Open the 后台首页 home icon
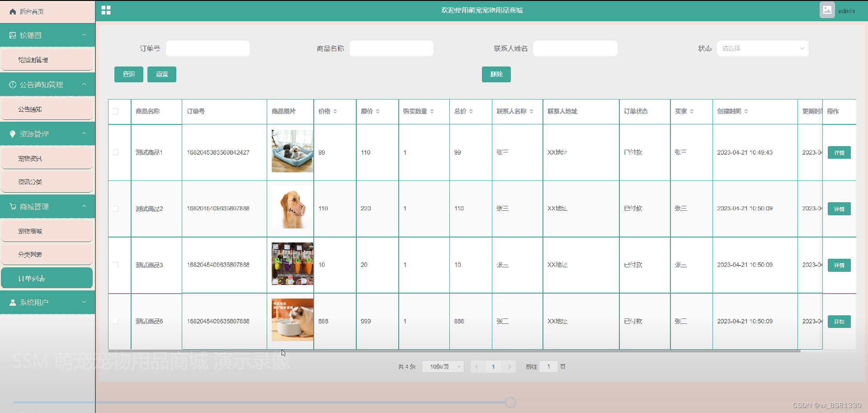Image resolution: width=868 pixels, height=413 pixels. click(13, 12)
